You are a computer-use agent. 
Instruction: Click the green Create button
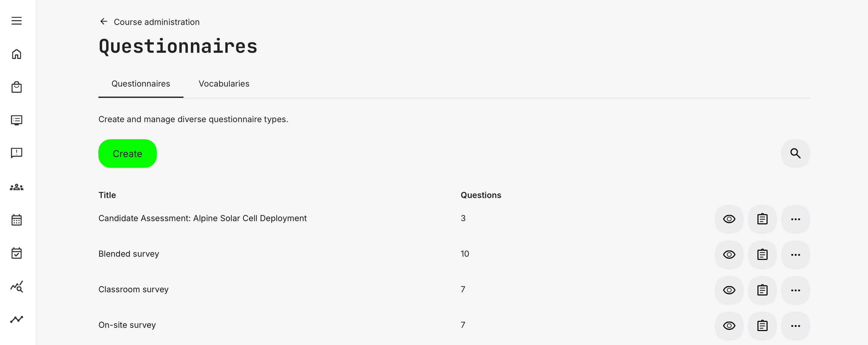tap(127, 153)
